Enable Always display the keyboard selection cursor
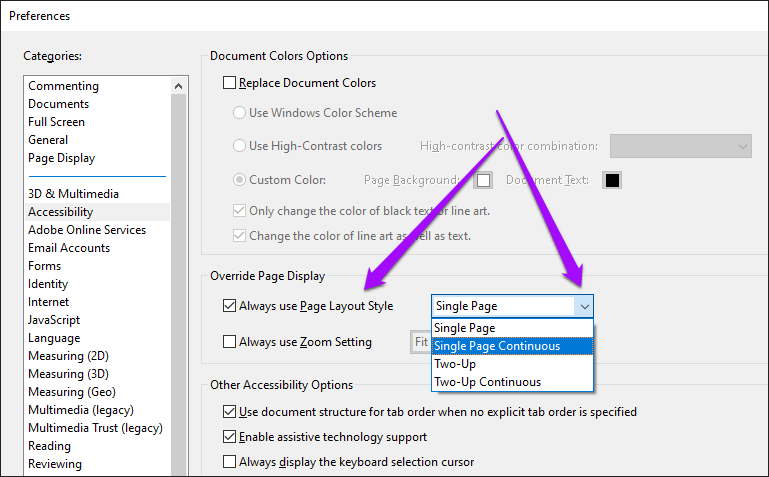Image resolution: width=769 pixels, height=477 pixels. point(230,462)
